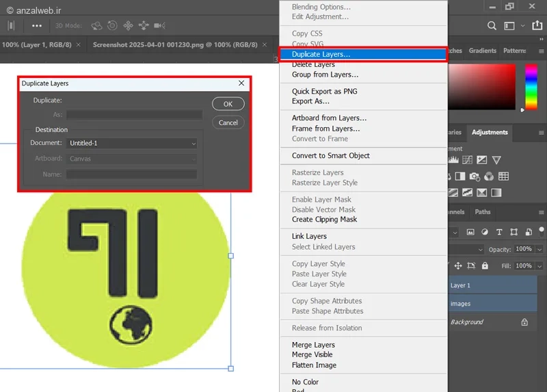Filter layers by shape layers icon
Screen dimensions: 547x392
[514, 232]
